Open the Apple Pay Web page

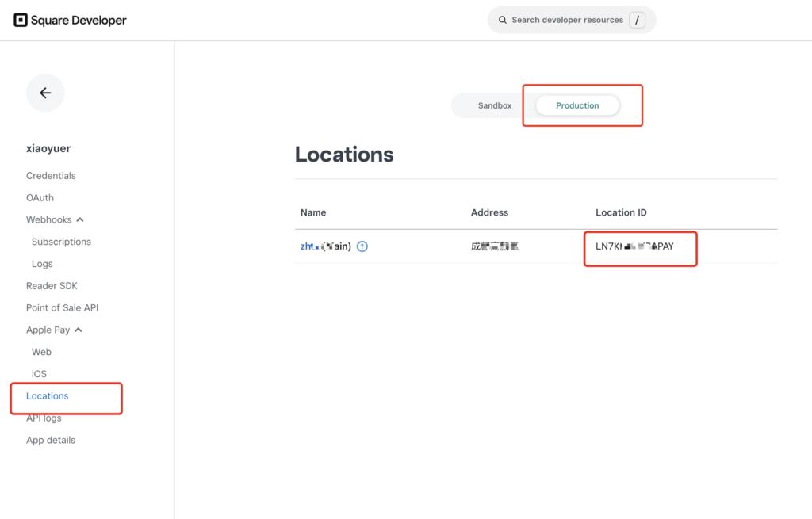(41, 352)
